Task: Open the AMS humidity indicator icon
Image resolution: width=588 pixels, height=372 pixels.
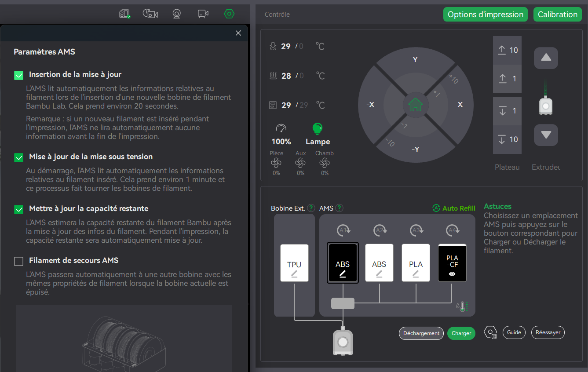Action: pyautogui.click(x=462, y=306)
